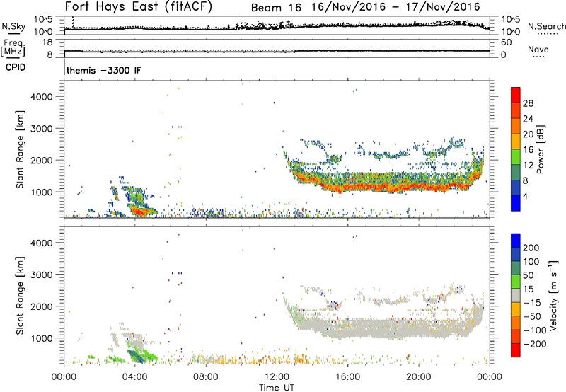Image resolution: width=566 pixels, height=392 pixels.
Task: Click the 'Nave' legend label
Action: (x=538, y=50)
